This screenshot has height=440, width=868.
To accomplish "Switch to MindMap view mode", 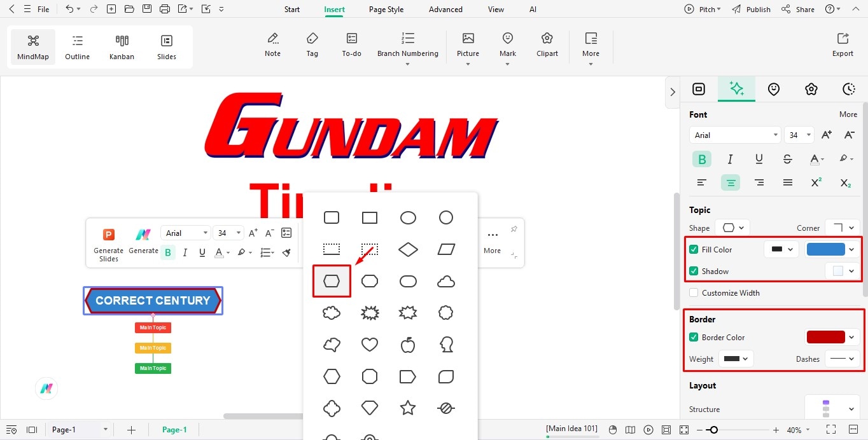I will [33, 46].
